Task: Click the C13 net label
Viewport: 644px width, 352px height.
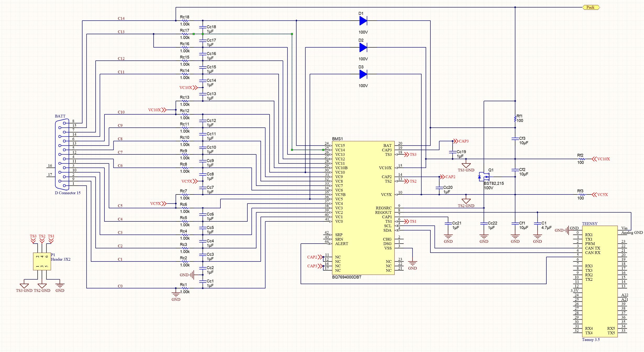Action: [121, 32]
